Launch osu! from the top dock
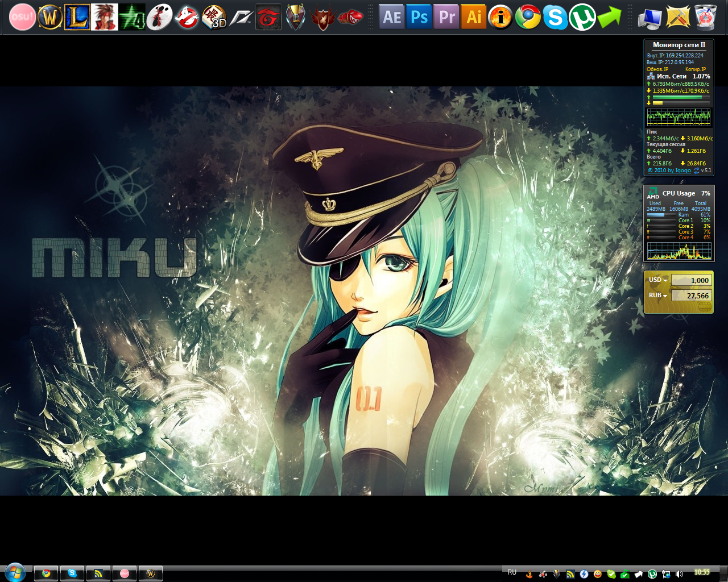The image size is (728, 582). (x=23, y=17)
